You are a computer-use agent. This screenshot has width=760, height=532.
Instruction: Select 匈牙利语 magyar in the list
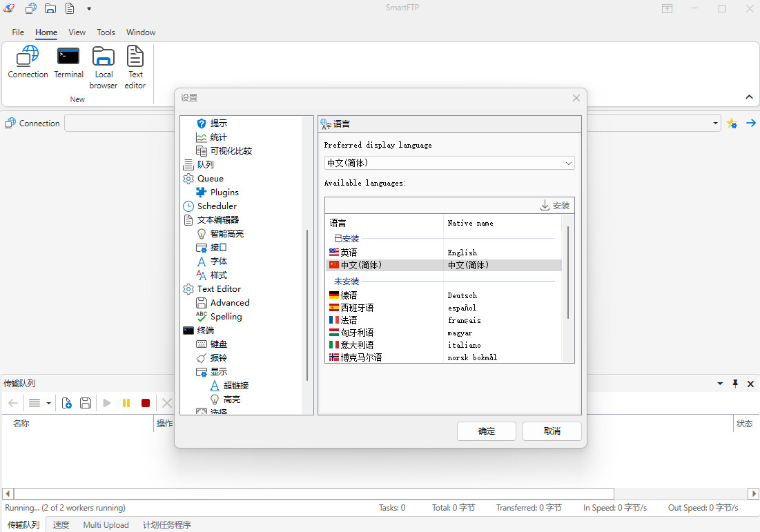(443, 333)
